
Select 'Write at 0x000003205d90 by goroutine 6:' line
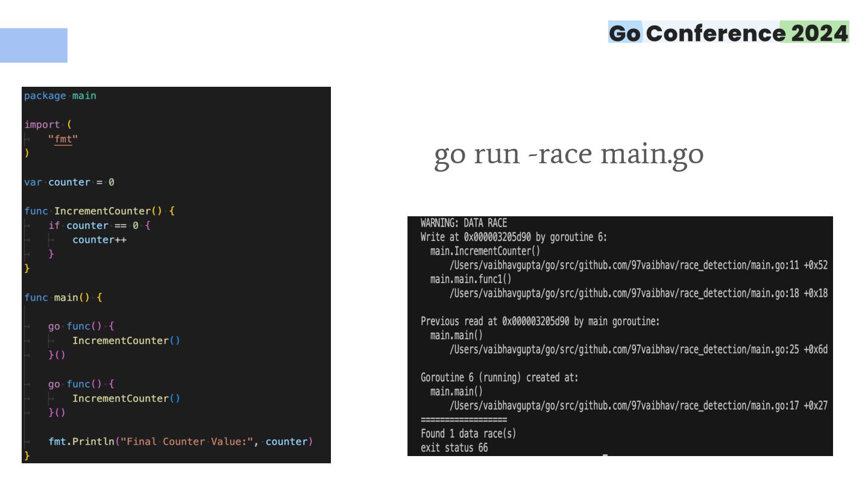coord(514,237)
